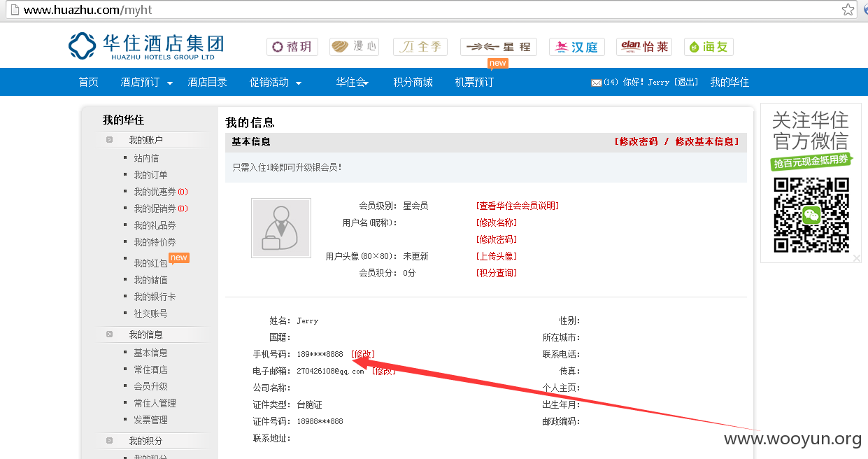Open 我的礼品券 in sidebar
The image size is (868, 459).
pos(155,225)
